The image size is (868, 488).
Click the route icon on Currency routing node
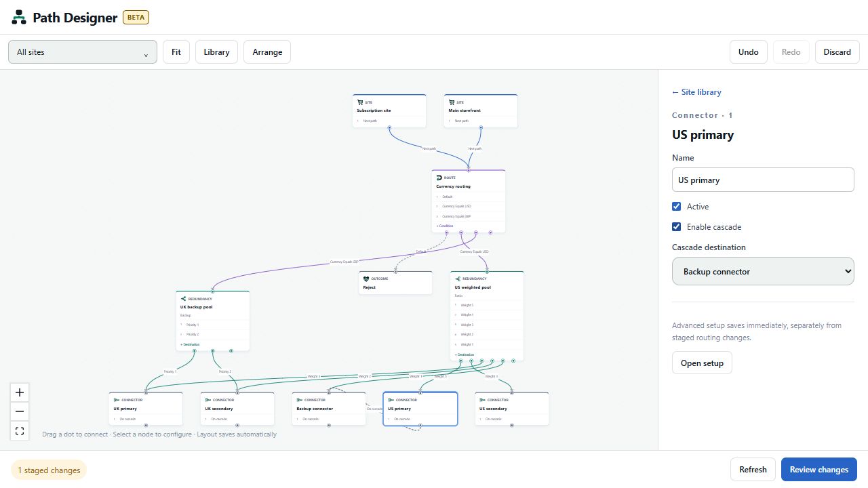click(439, 178)
